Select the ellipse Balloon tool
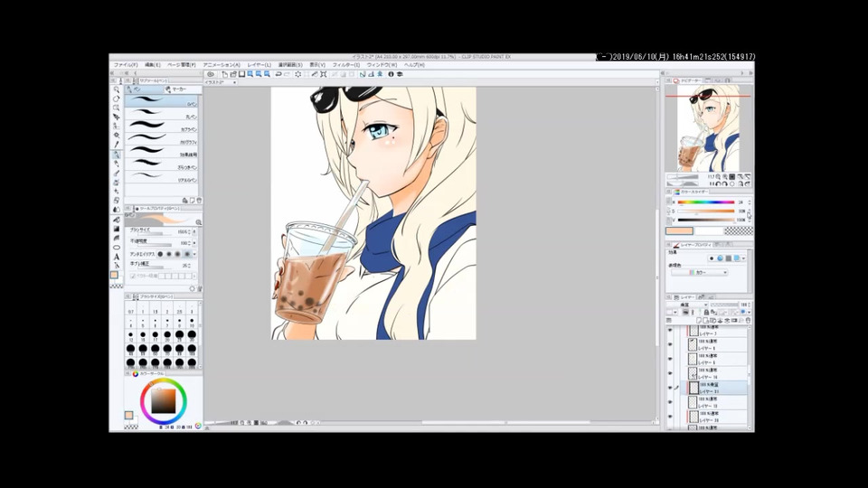 point(117,248)
